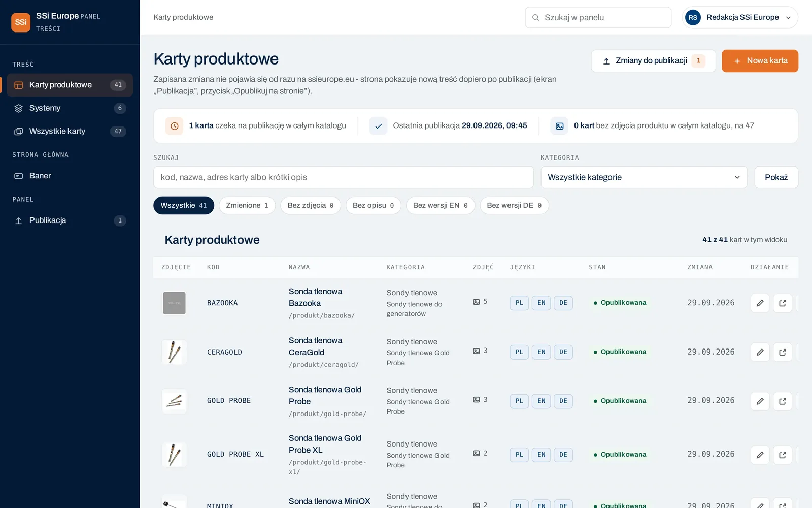
Task: Select the Bez wersji EN filter chip
Action: [441, 205]
